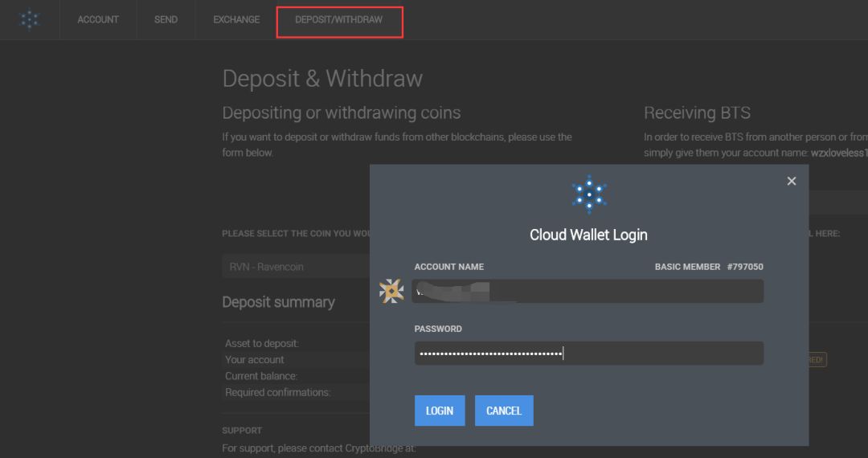Click the 'Asset to deposit:' row
Screen dimensions: 868x458
point(296,344)
